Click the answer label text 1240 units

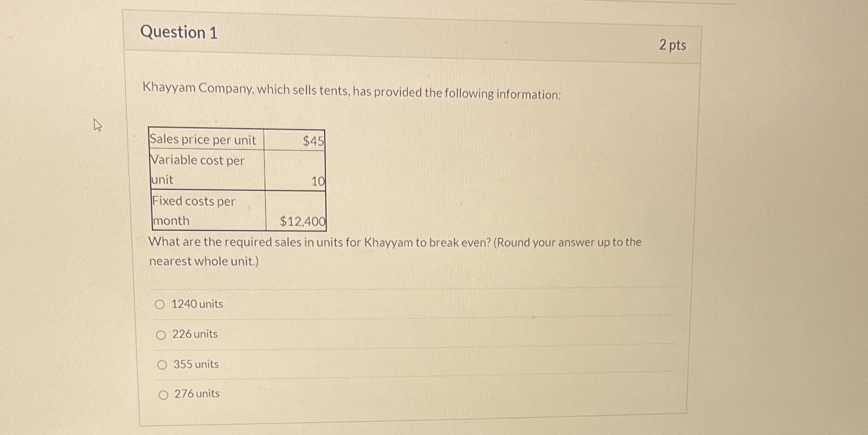tap(197, 303)
